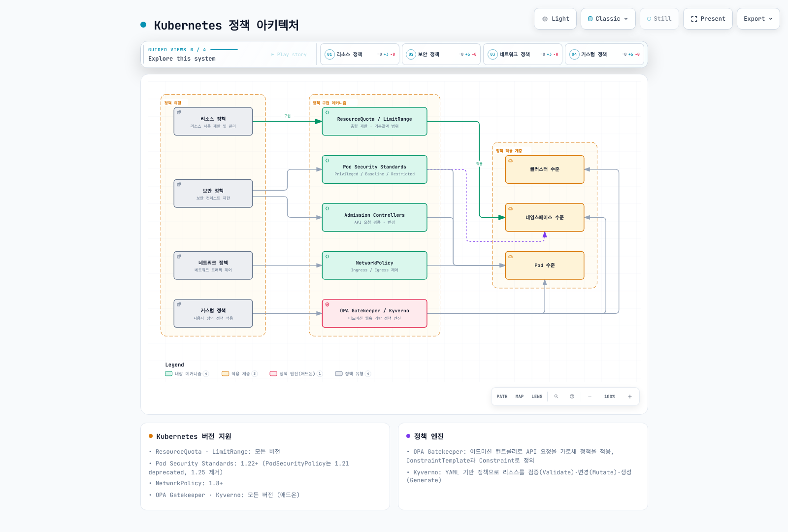Start Present fullscreen mode
The height and width of the screenshot is (532, 788).
[708, 19]
